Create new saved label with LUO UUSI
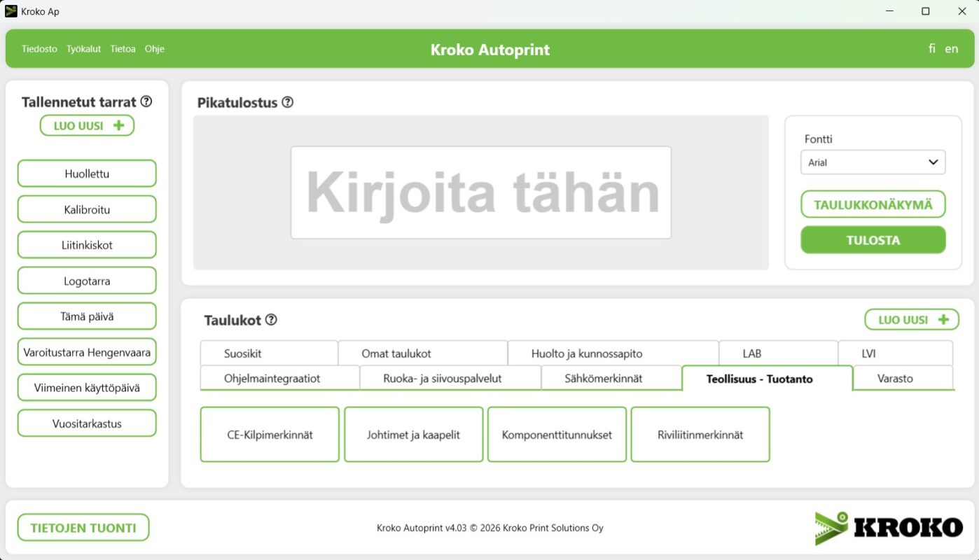Image resolution: width=979 pixels, height=560 pixels. click(x=87, y=126)
